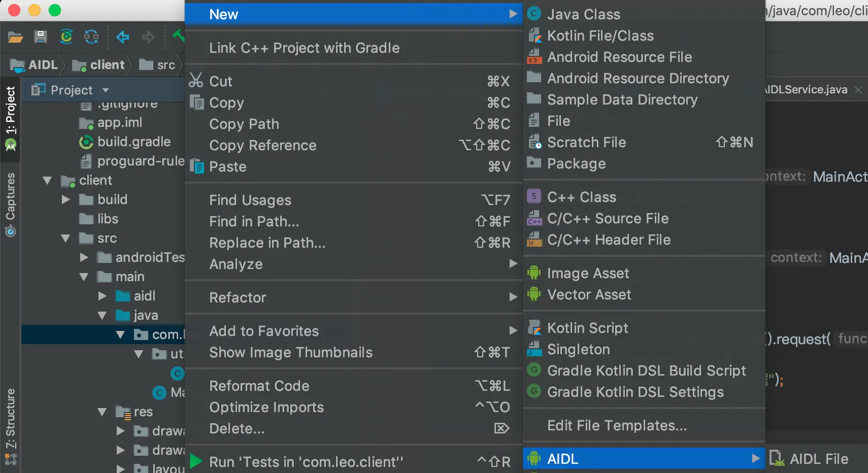Image resolution: width=868 pixels, height=473 pixels.
Task: Click the green Build hammer icon
Action: click(x=179, y=36)
